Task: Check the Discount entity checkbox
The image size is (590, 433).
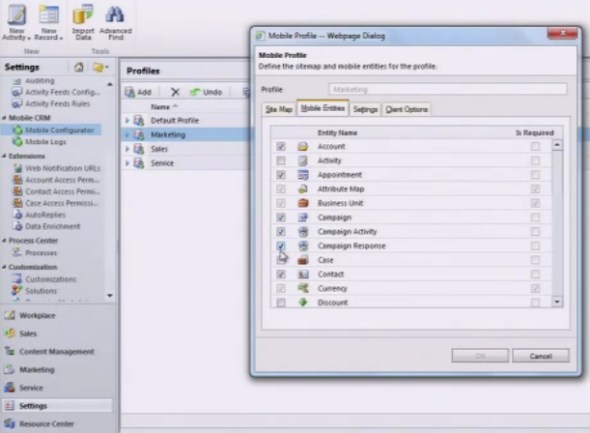Action: [x=281, y=302]
